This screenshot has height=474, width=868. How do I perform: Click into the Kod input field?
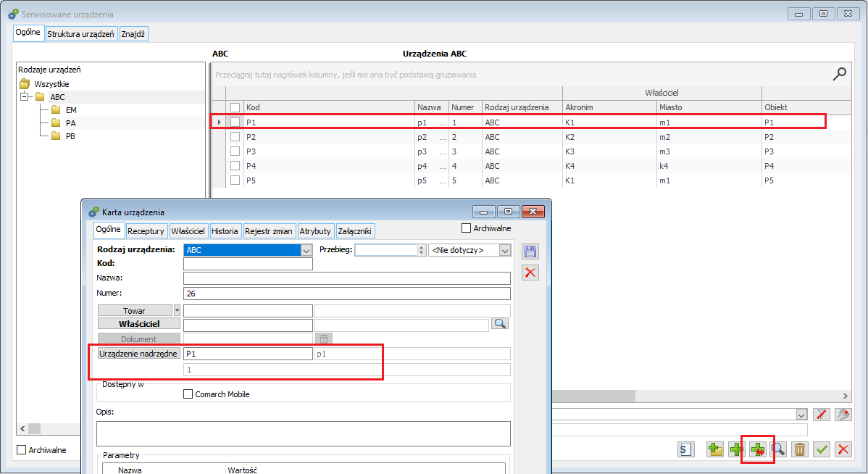248,264
